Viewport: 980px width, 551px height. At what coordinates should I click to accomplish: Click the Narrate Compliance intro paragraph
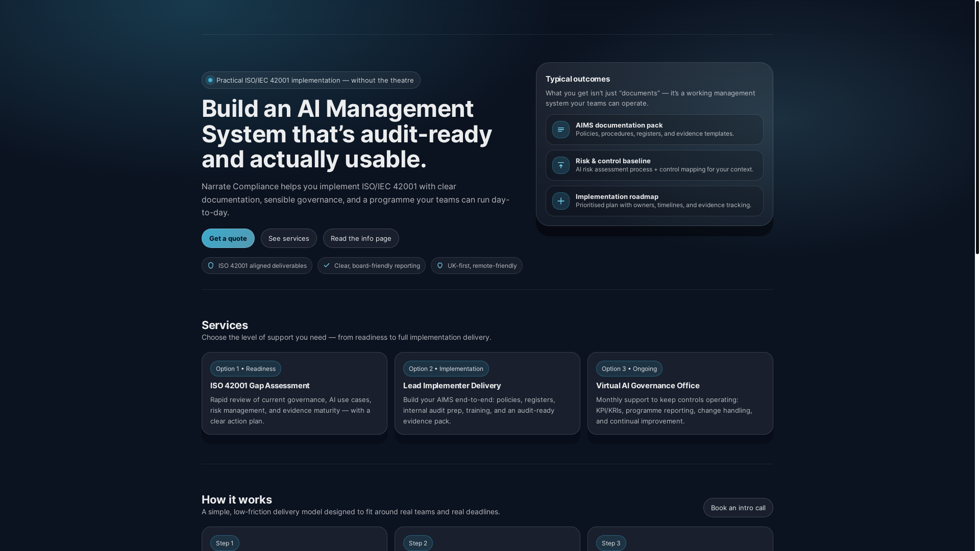(x=356, y=199)
